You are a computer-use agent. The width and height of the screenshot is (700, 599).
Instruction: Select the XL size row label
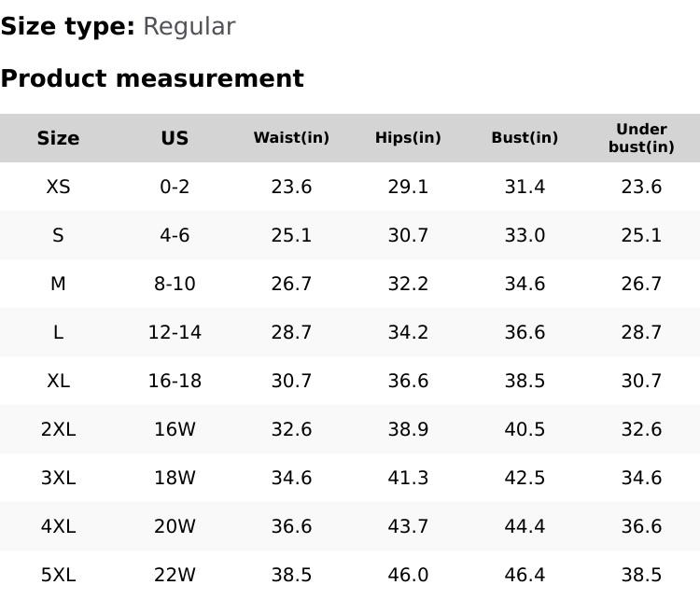(x=58, y=381)
